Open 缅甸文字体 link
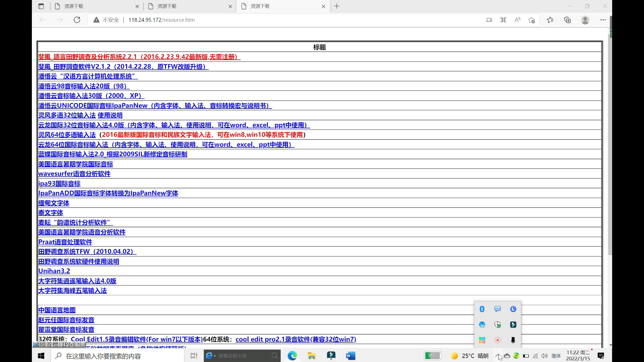The image size is (644, 362). [x=54, y=203]
